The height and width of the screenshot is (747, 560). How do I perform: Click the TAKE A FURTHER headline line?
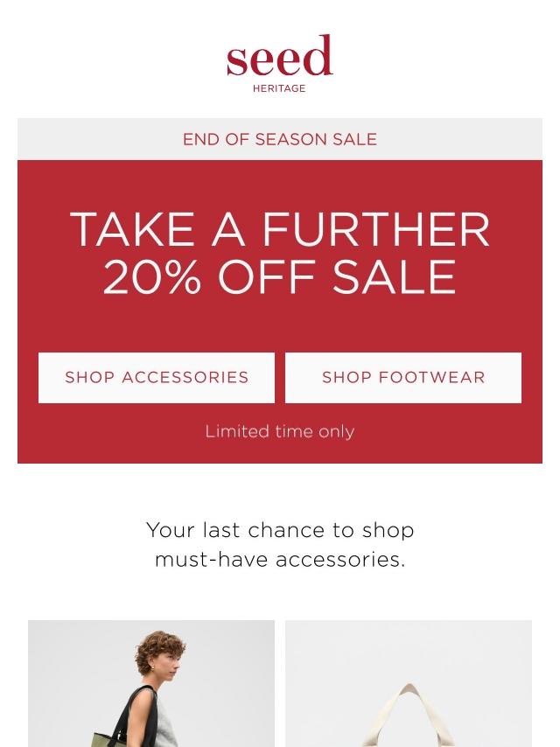(280, 230)
